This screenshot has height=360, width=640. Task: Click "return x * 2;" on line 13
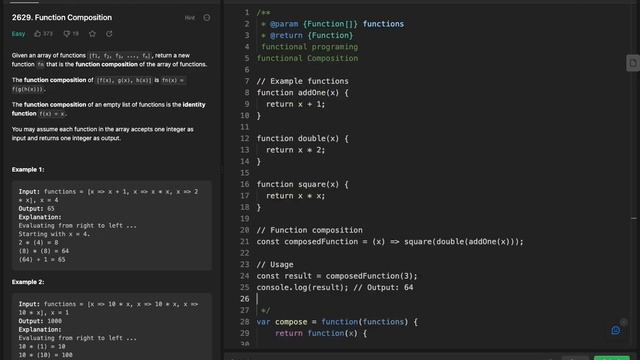point(296,150)
